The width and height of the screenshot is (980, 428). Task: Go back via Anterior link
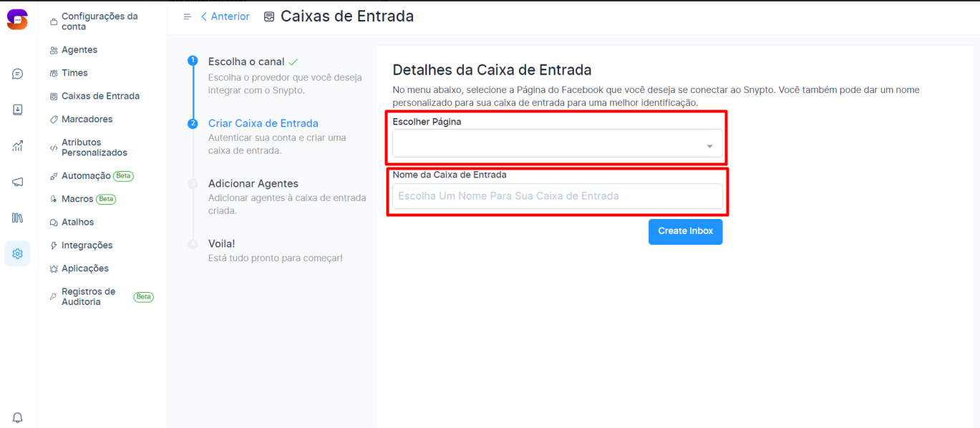point(225,16)
